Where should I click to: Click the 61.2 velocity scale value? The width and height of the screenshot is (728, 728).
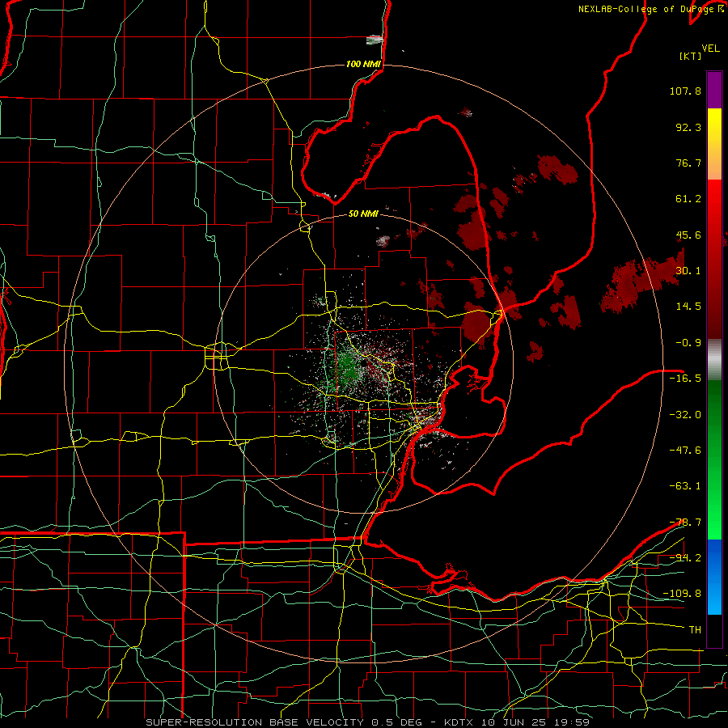[x=688, y=199]
